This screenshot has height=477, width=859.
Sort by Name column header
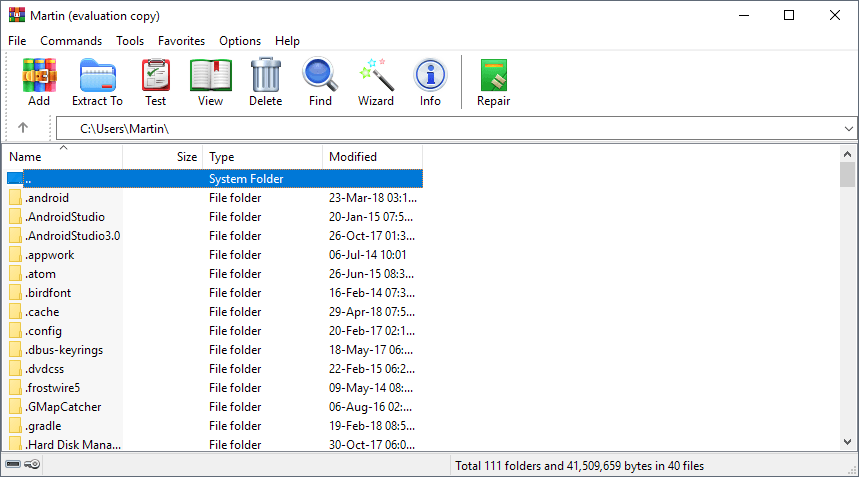point(62,157)
